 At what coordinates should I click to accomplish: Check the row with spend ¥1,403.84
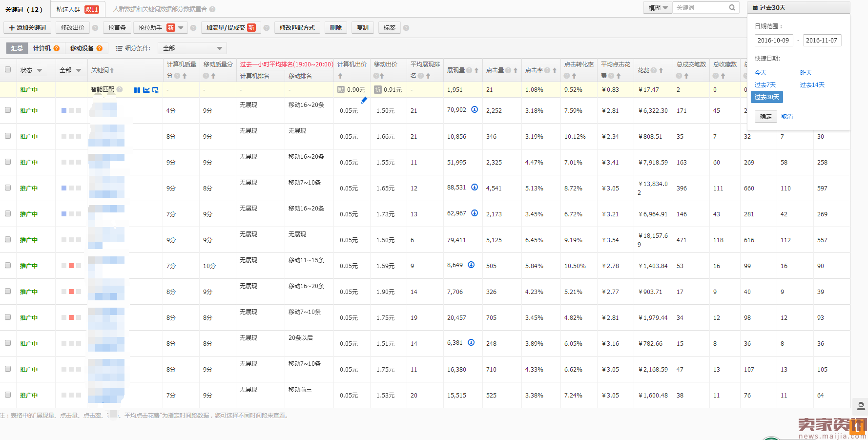point(8,265)
